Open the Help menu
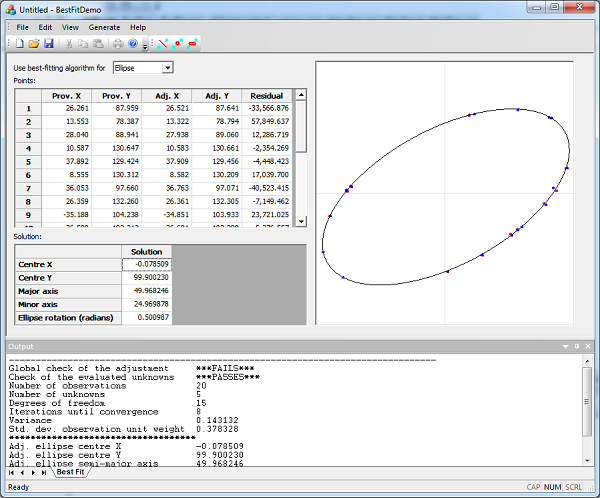This screenshot has width=600, height=498. [x=138, y=27]
